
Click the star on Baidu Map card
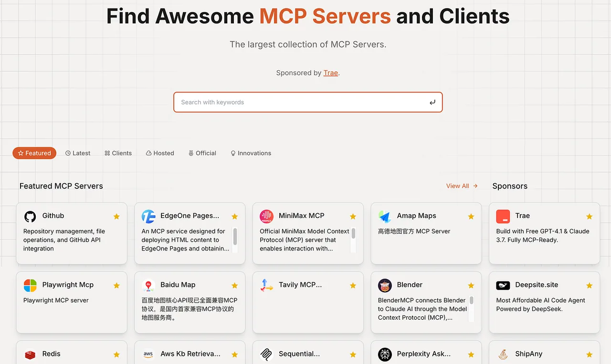(x=235, y=286)
